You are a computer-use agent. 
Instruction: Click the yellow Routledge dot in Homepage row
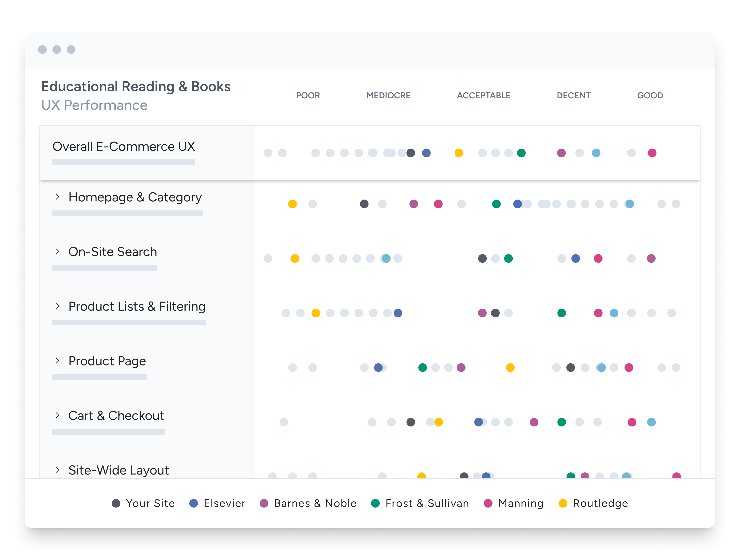click(292, 204)
